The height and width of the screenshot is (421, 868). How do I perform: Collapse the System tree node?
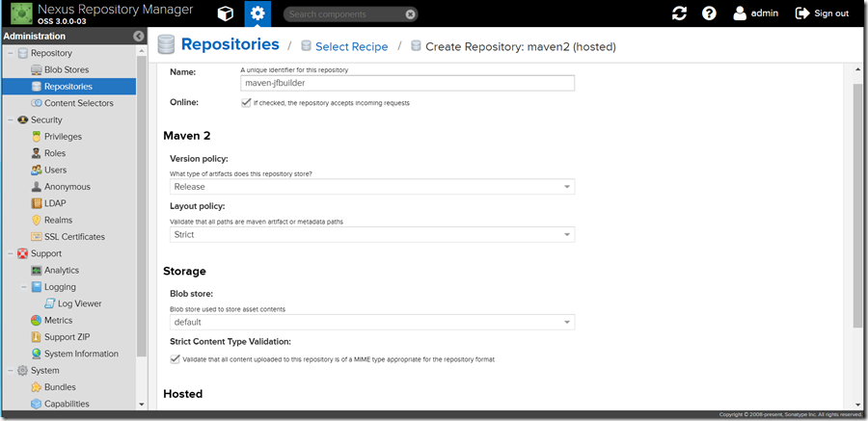coord(11,370)
